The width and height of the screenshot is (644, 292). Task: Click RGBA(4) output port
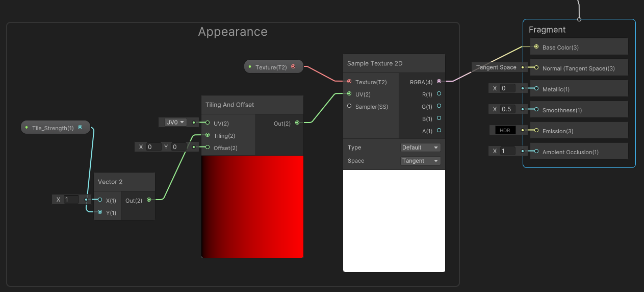coord(439,82)
